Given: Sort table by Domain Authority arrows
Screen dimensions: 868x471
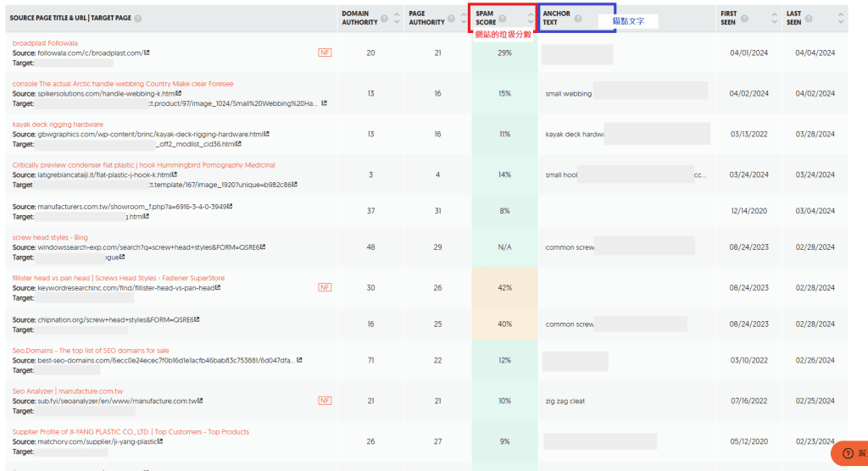Looking at the screenshot, I should pyautogui.click(x=397, y=19).
